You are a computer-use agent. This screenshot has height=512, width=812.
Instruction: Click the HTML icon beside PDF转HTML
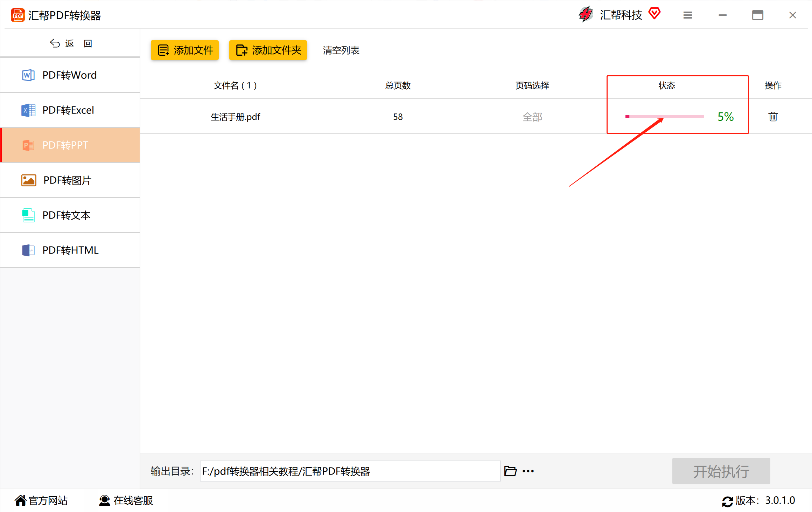28,250
